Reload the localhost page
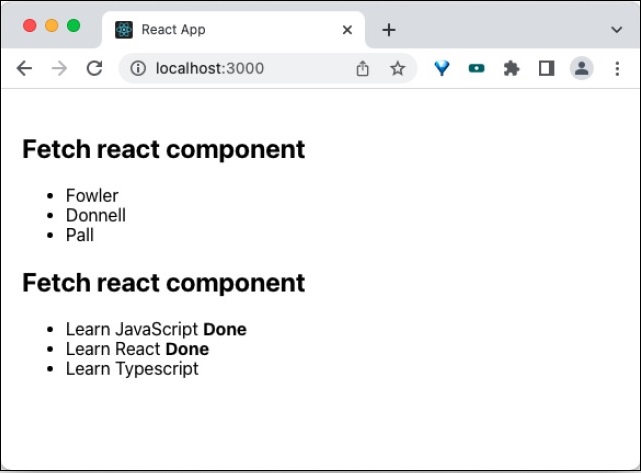Viewport: 641px width, 473px height. [94, 68]
